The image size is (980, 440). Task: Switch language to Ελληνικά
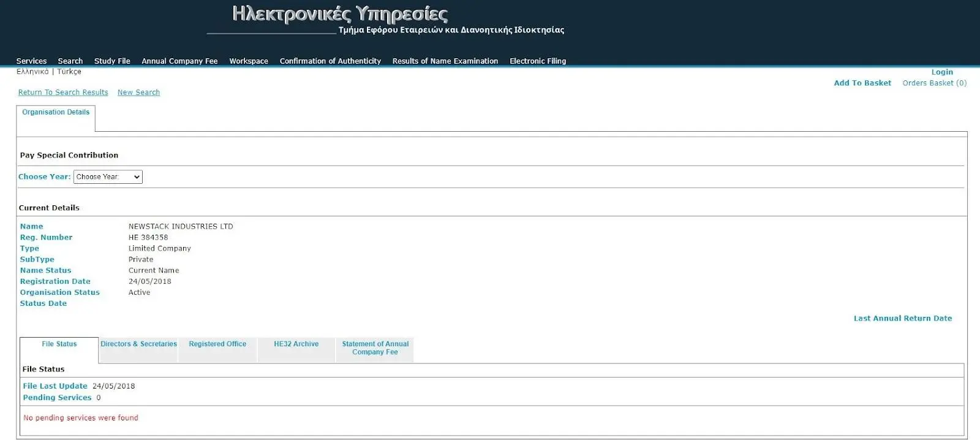[x=32, y=72]
